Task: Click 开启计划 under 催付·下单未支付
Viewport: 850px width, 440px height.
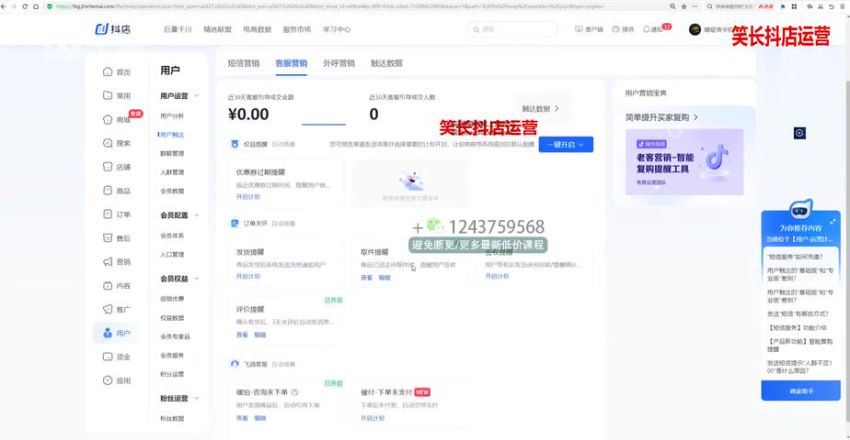Action: point(372,418)
